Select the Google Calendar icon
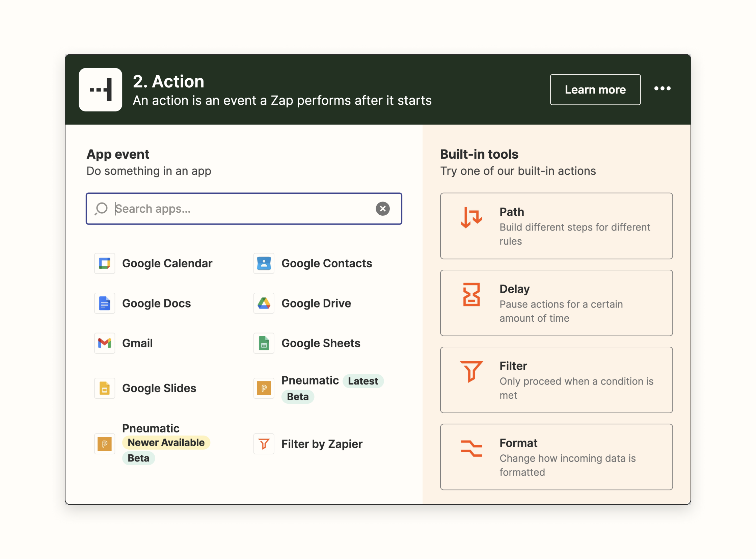The image size is (756, 559). [x=105, y=263]
